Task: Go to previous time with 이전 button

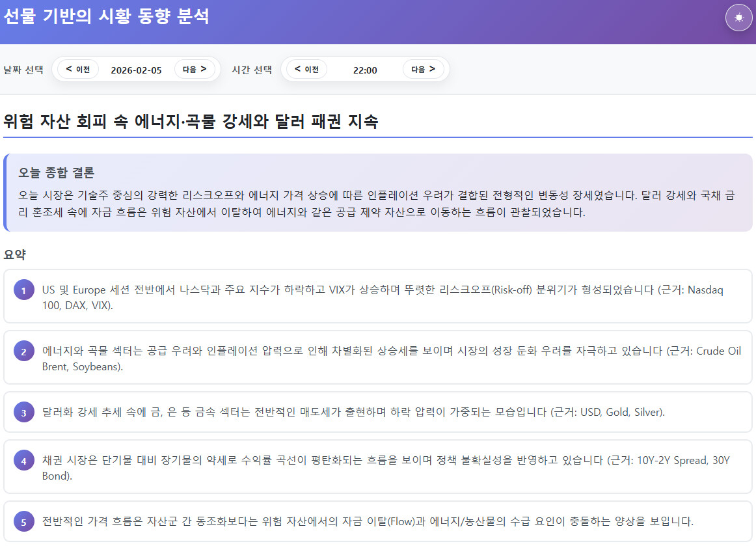Action: (x=306, y=69)
